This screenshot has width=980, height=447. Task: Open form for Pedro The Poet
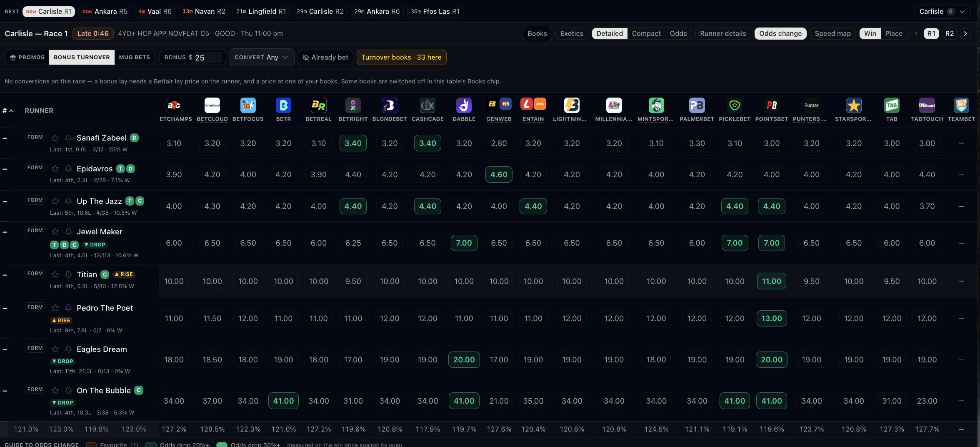pos(35,307)
